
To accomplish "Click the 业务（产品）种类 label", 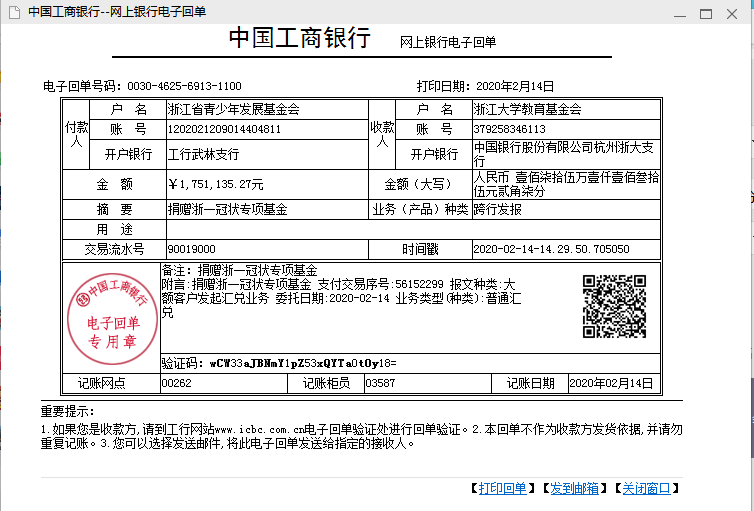I will [x=420, y=210].
